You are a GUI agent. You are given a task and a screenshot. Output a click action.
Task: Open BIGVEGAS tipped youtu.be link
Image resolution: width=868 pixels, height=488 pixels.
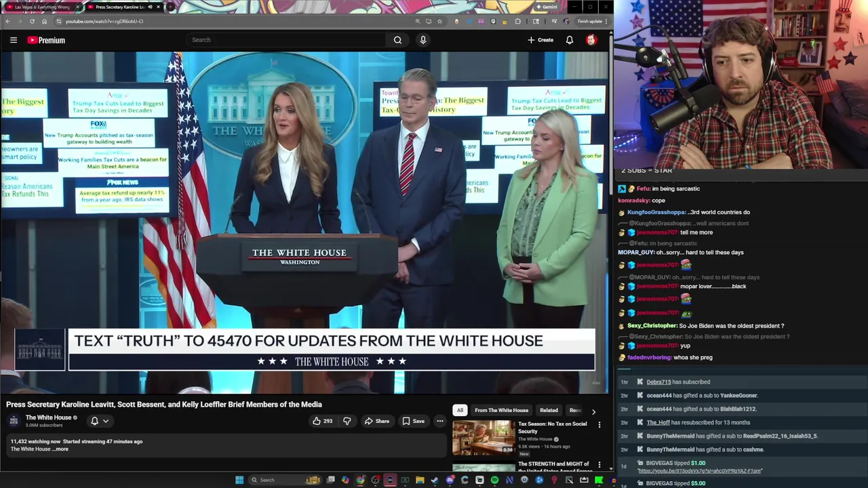coord(699,471)
